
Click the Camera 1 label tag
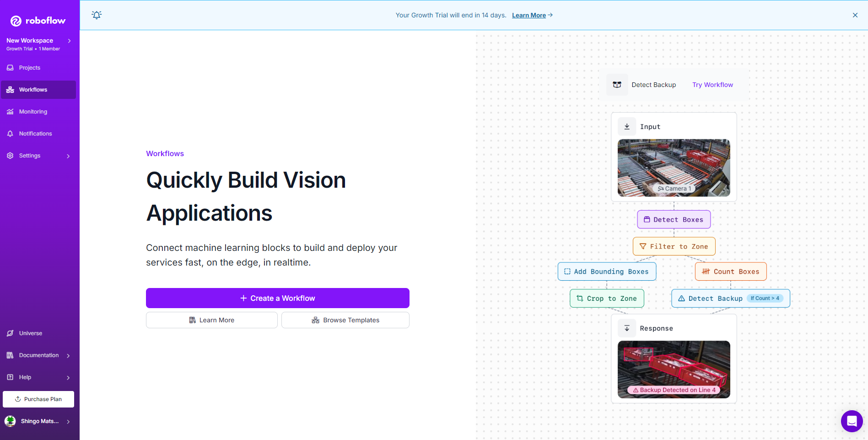[x=674, y=189]
